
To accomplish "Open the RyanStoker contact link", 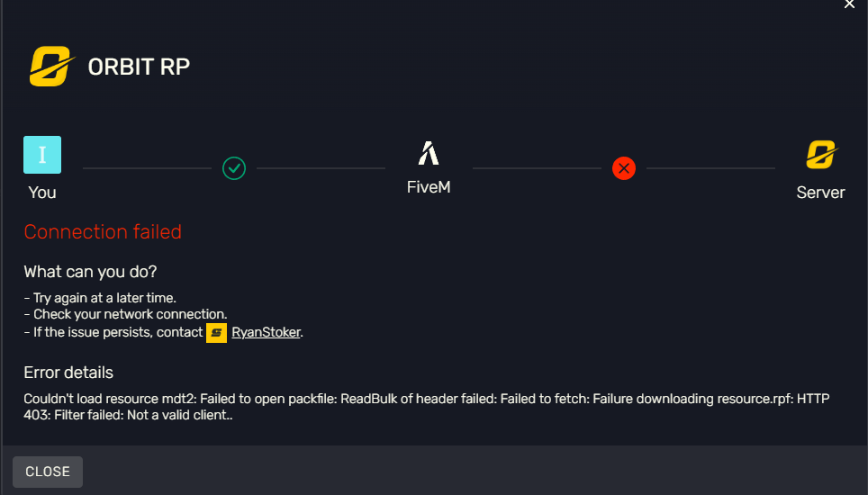I will (x=266, y=333).
